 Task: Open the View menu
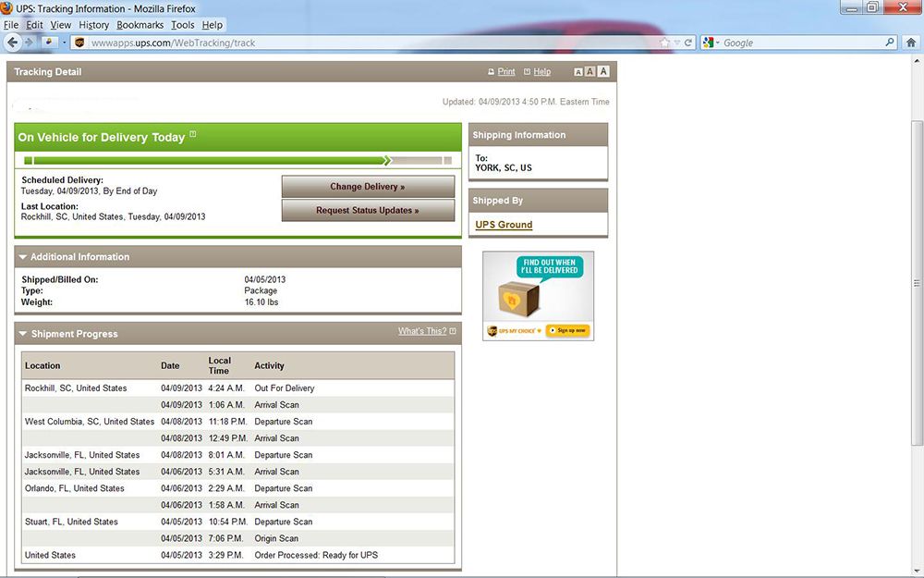(x=61, y=25)
